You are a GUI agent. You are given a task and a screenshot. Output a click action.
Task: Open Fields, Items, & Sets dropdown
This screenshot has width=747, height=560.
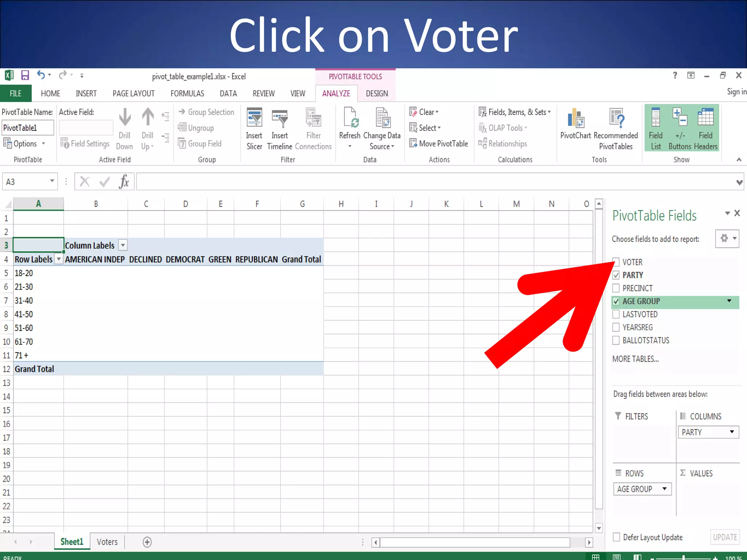click(549, 112)
